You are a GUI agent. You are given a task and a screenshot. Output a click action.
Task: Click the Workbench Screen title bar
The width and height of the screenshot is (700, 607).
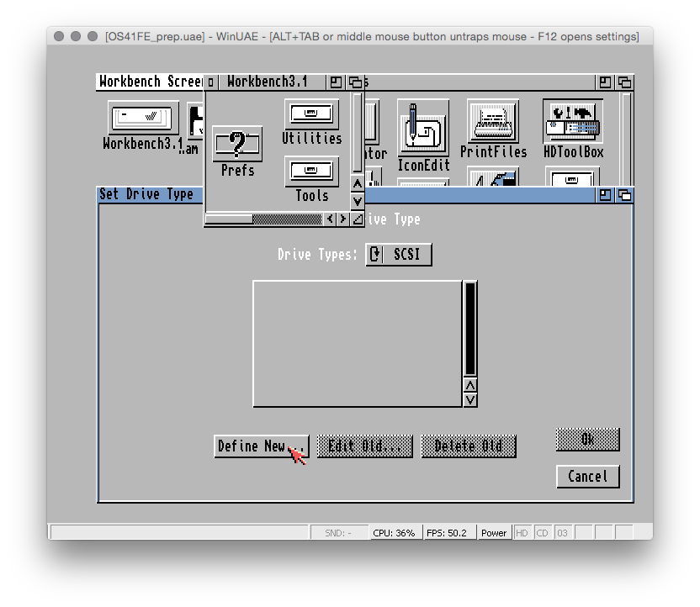coord(150,82)
